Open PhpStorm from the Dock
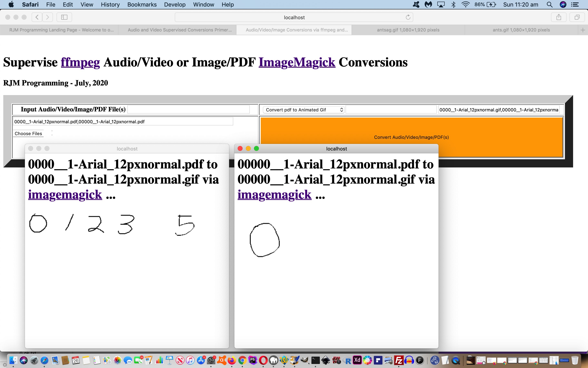Image resolution: width=588 pixels, height=368 pixels. tap(253, 360)
